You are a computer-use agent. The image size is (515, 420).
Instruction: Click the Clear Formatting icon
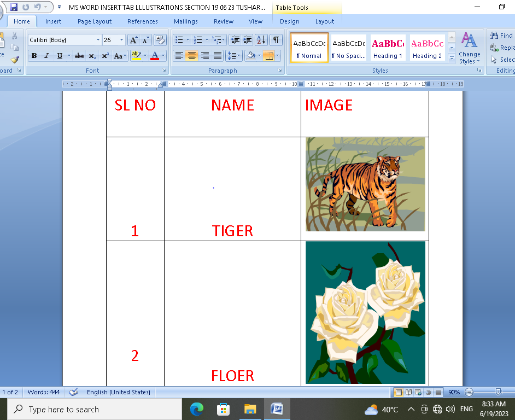tap(160, 40)
